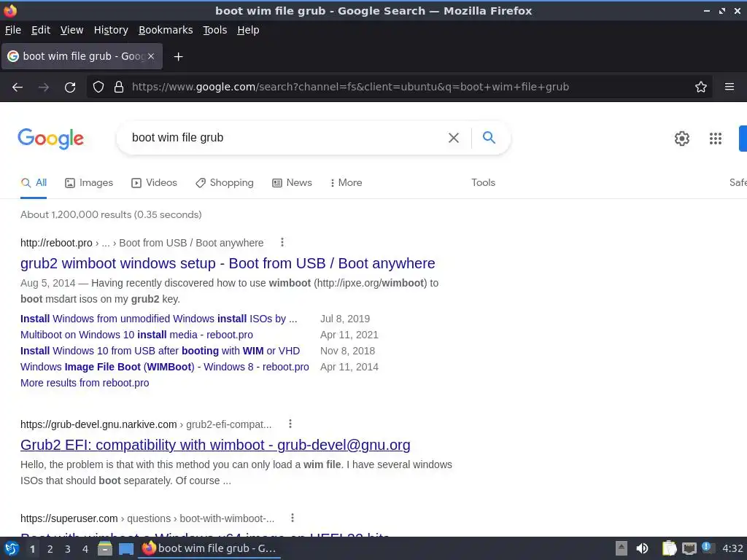
Task: Switch to workspace 2 in taskbar
Action: [50, 549]
